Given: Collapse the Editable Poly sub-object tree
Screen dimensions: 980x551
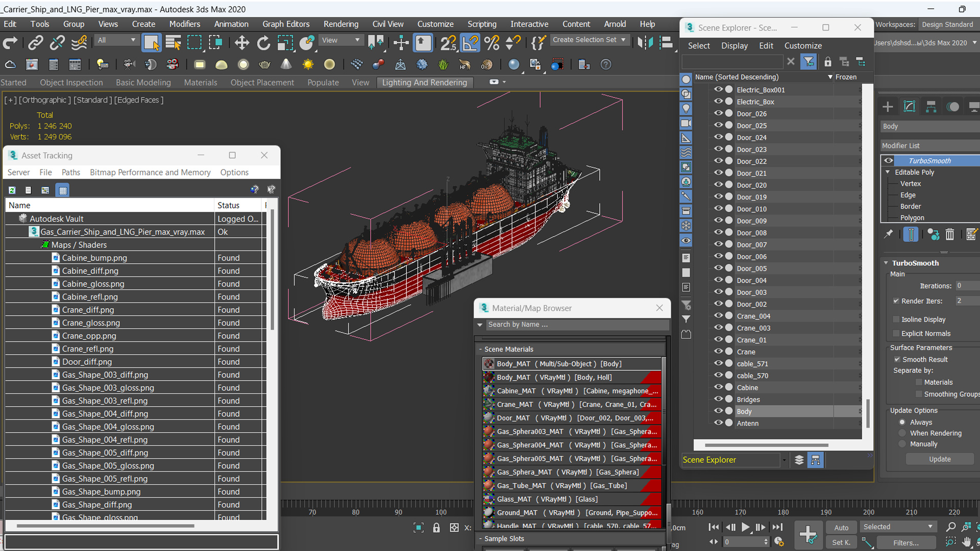Looking at the screenshot, I should click(888, 172).
